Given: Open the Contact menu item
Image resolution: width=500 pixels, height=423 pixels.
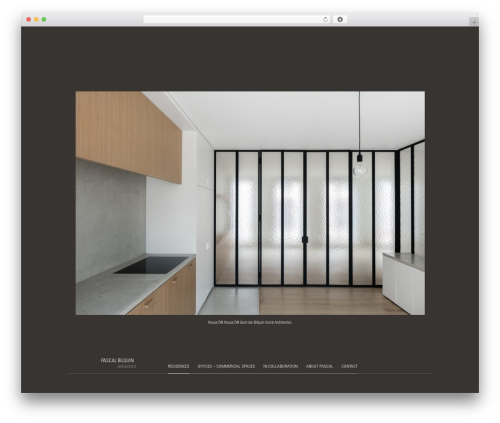Looking at the screenshot, I should [349, 366].
